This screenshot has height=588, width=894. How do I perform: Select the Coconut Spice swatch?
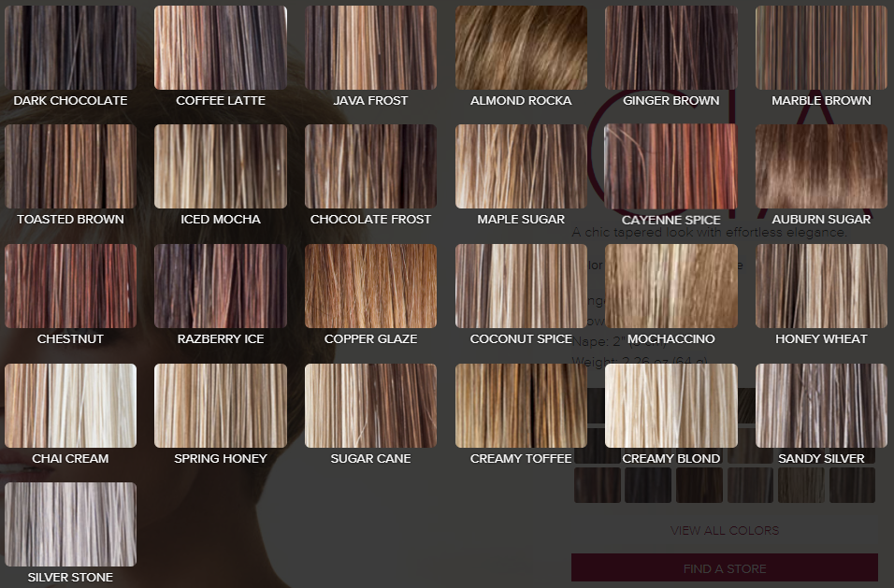[521, 286]
